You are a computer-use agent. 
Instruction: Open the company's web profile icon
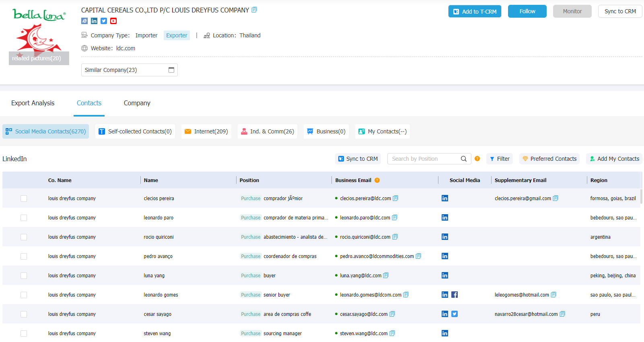84,21
